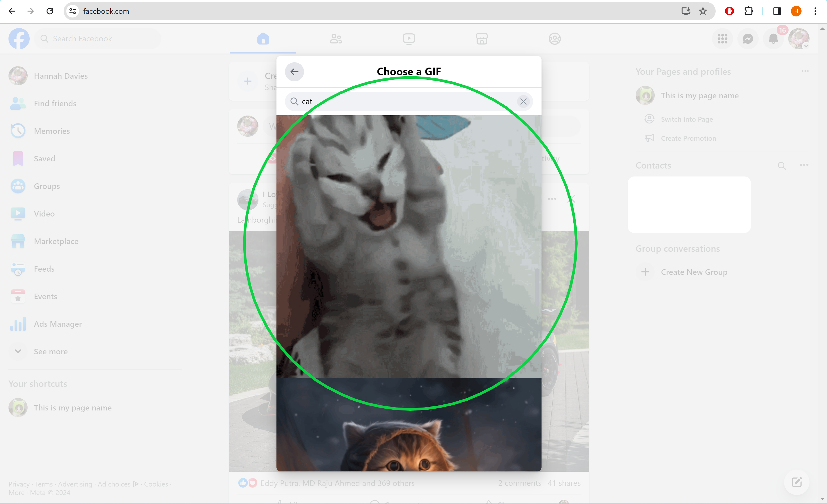Open the Facebook logo home link
The image size is (827, 504).
(19, 39)
